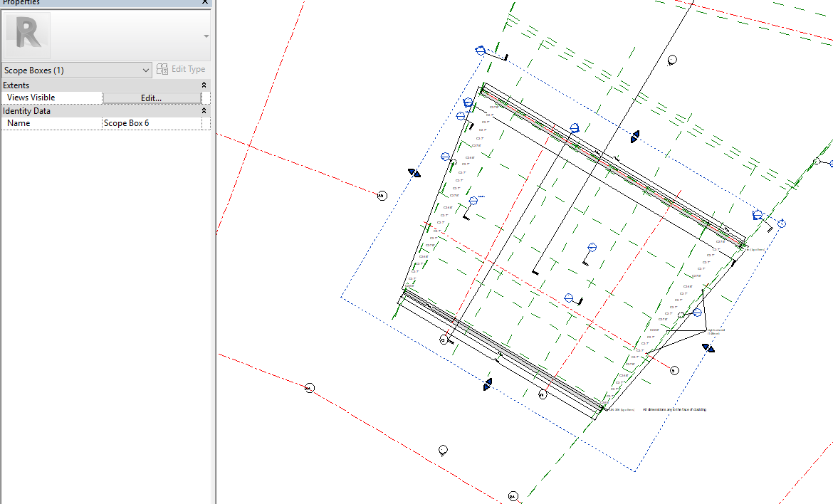The image size is (833, 504).
Task: Click the black elevation arrow below the building
Action: pos(488,383)
